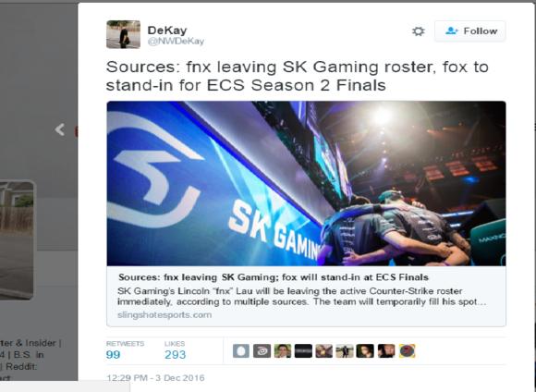Open the tweet settings gear icon

(x=418, y=31)
